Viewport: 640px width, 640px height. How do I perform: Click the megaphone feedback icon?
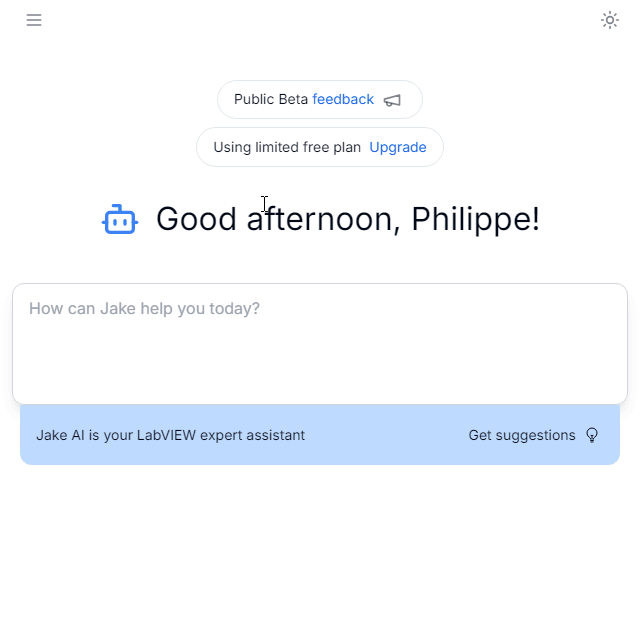tap(392, 100)
